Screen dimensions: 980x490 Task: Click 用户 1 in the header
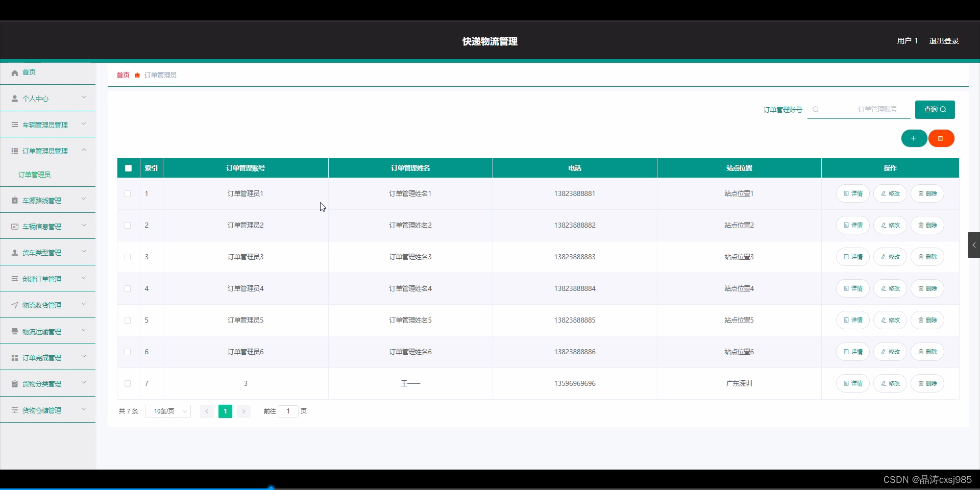pyautogui.click(x=907, y=41)
